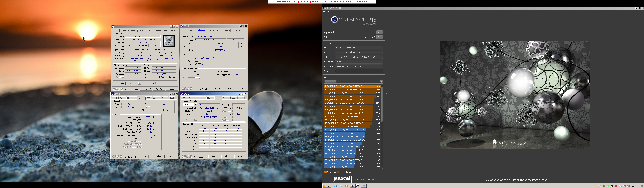This screenshot has height=188, width=644.
Task: Click part number F4-4133C17-8GTZR field
Action: [x=209, y=117]
